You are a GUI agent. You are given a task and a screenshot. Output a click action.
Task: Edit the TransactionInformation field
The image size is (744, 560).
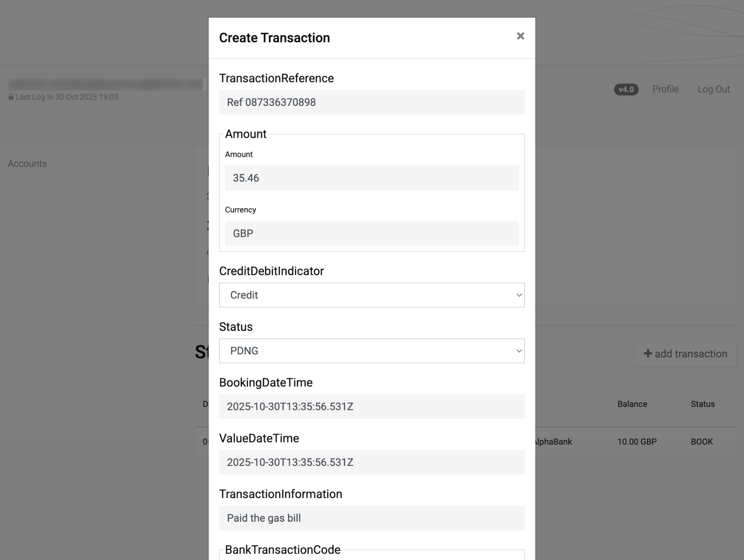372,518
